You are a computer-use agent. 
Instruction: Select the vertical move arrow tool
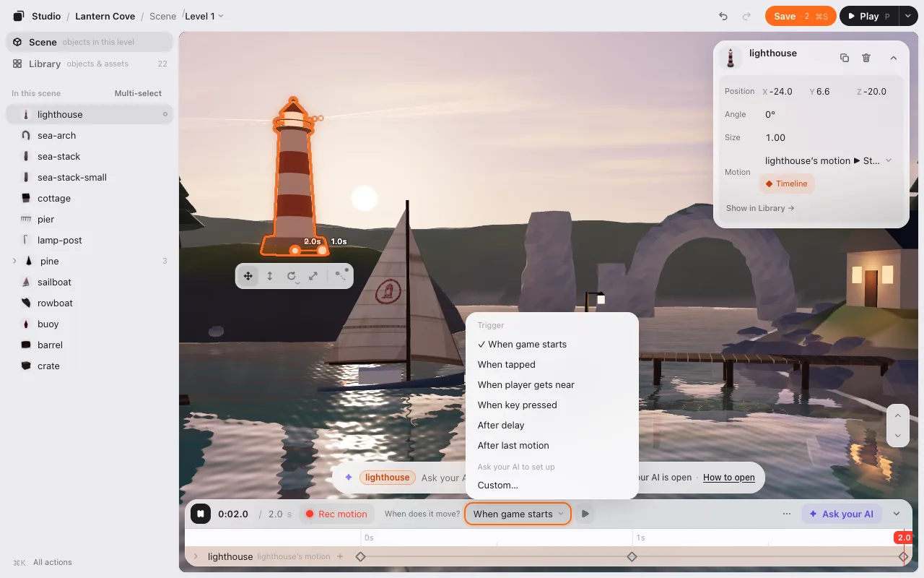(x=270, y=276)
